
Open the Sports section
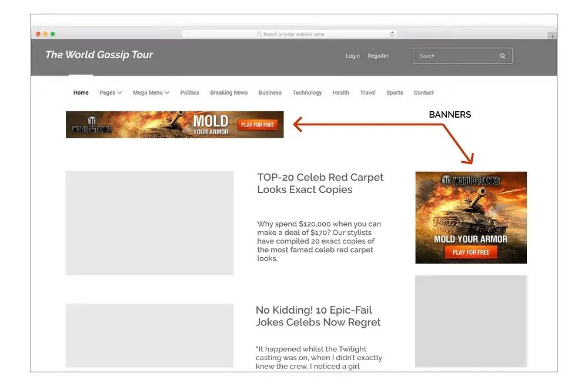[x=395, y=92]
